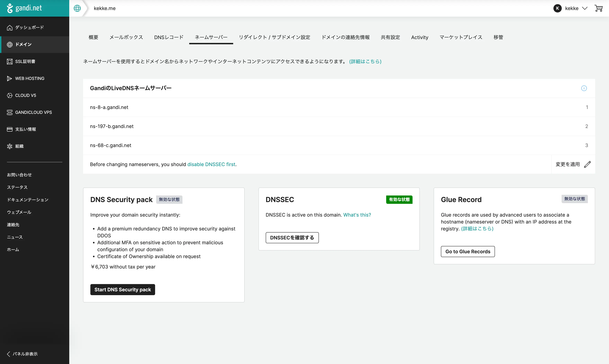Open CLOUD V5 in the sidebar
609x364 pixels.
click(35, 95)
